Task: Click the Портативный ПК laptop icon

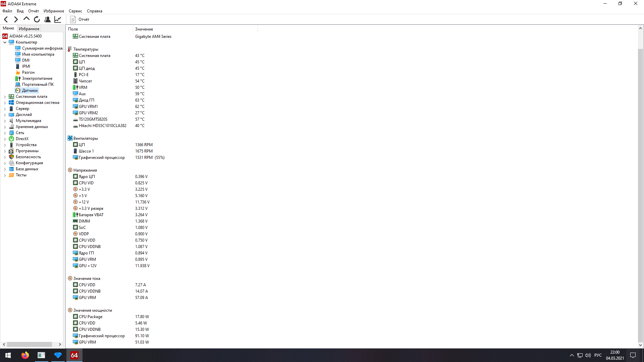Action: [x=18, y=84]
